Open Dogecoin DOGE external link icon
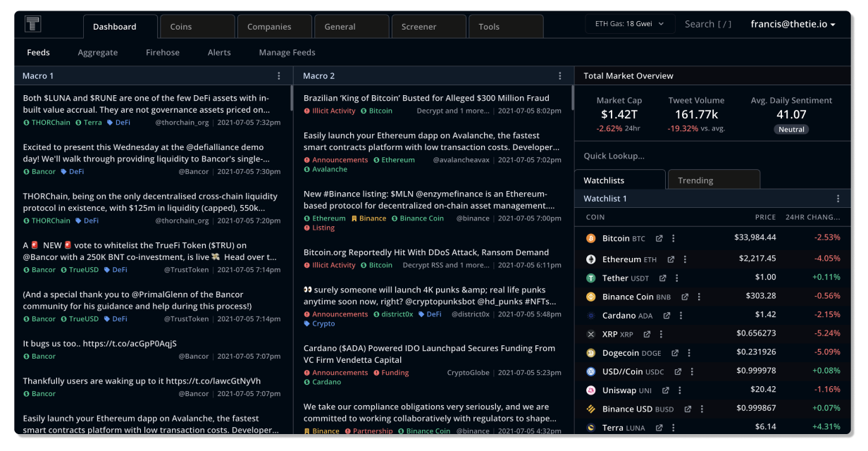Screen dimensions: 868x451 675,353
